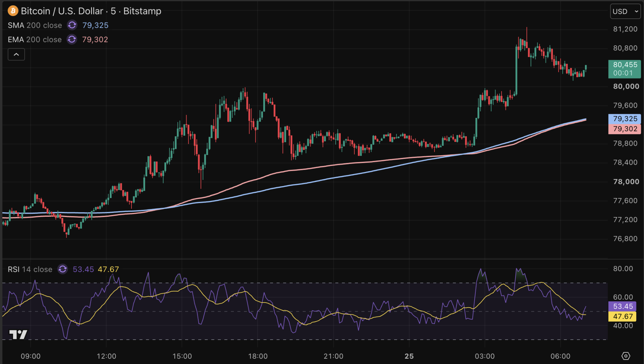Click the 80,800 price scale label
644x364 pixels.
(x=625, y=48)
